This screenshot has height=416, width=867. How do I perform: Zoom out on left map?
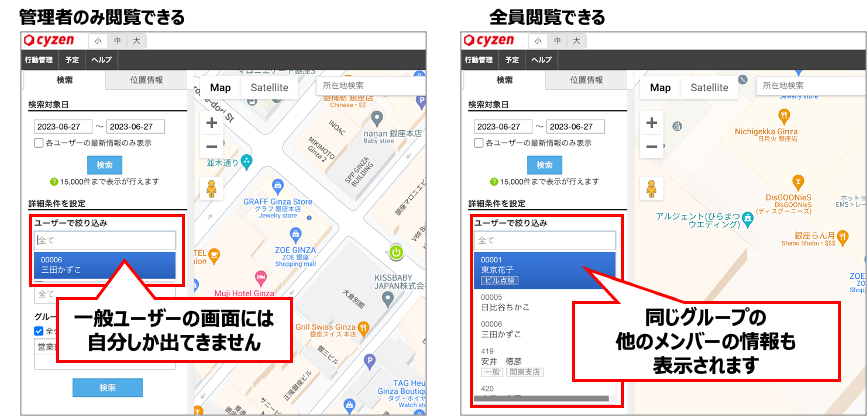tap(211, 147)
